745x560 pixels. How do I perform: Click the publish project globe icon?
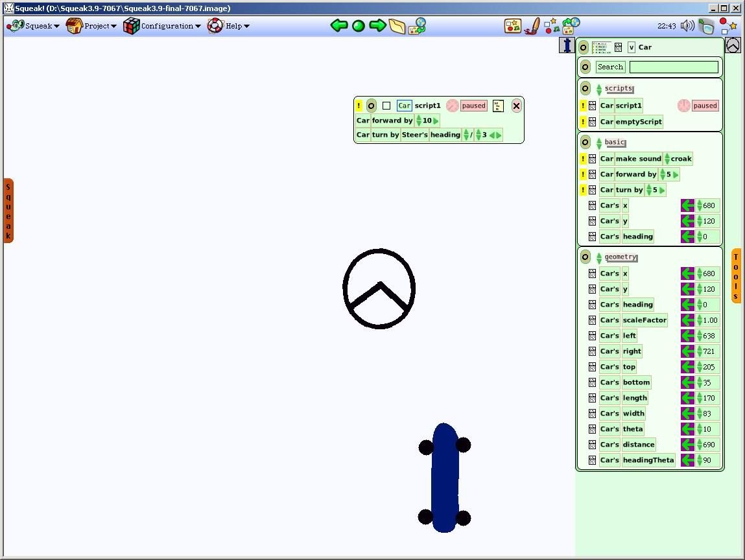(418, 26)
